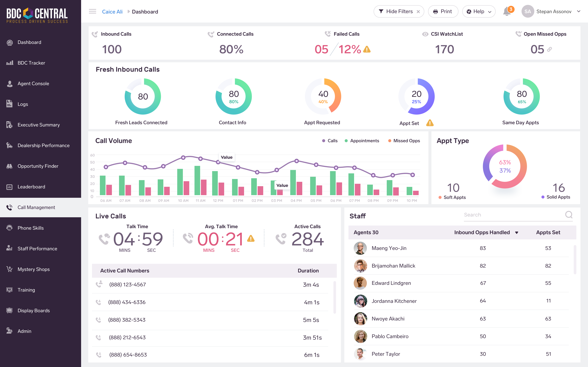Click link icon beside Open Missed Opps
The height and width of the screenshot is (367, 588).
(550, 50)
